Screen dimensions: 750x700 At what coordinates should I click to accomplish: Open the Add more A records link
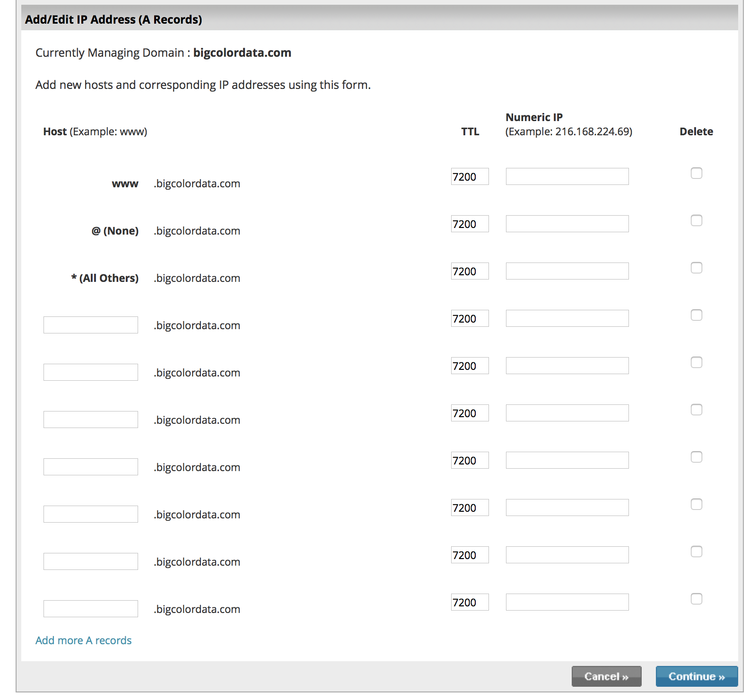(84, 640)
